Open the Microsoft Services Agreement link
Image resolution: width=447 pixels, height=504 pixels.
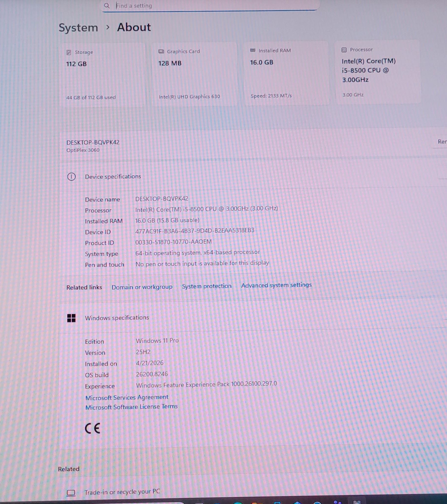pos(127,397)
